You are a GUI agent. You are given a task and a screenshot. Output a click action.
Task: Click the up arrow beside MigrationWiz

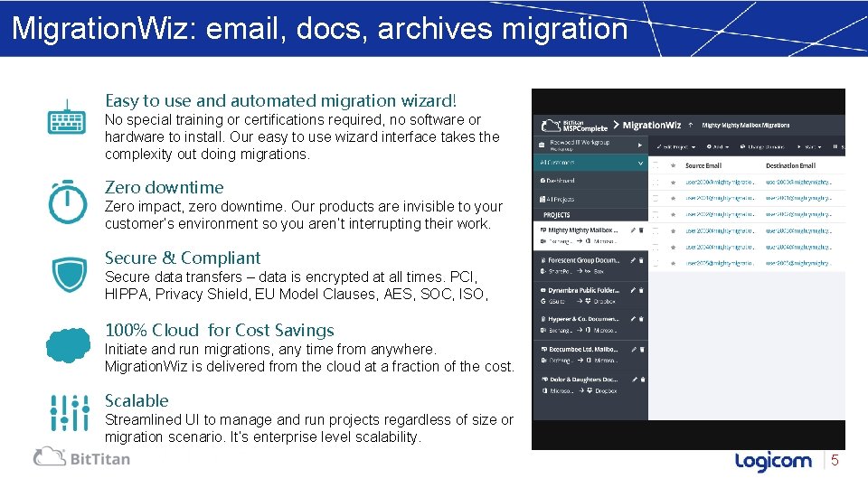[x=690, y=126]
